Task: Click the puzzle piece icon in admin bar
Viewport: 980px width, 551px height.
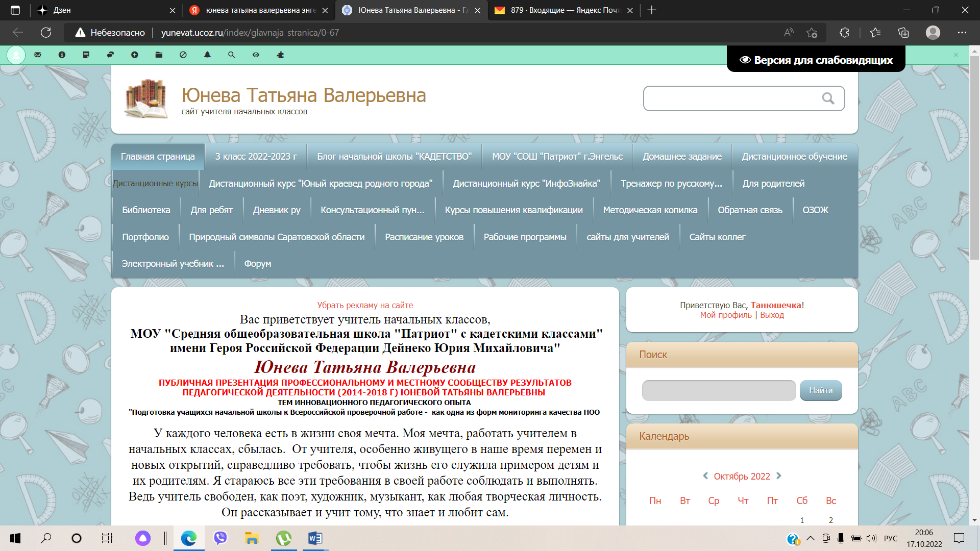Action: click(280, 55)
